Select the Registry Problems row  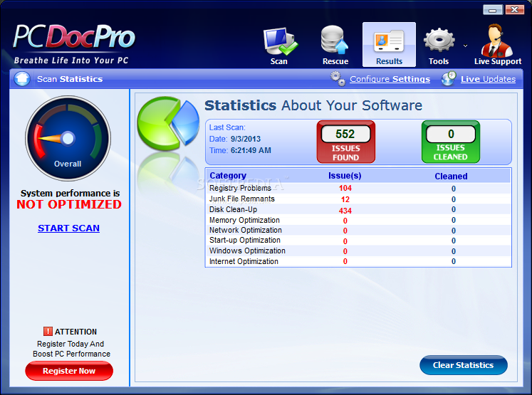(x=358, y=188)
